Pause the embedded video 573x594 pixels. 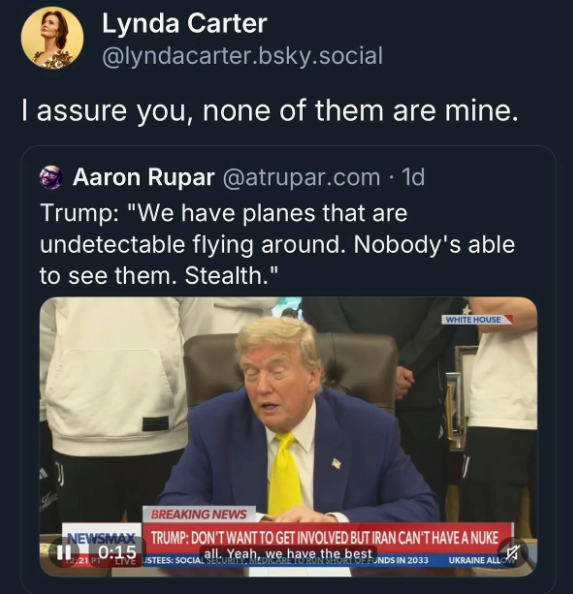(62, 553)
